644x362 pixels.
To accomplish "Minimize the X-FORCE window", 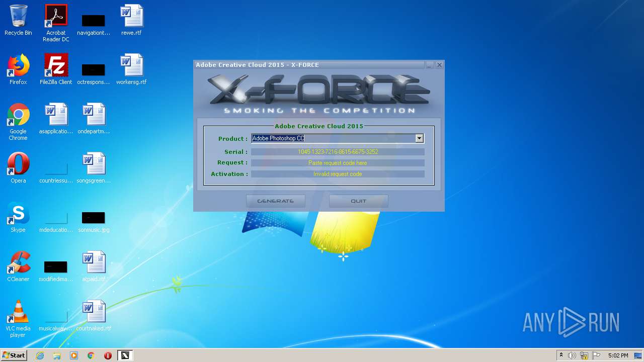I will tap(429, 65).
